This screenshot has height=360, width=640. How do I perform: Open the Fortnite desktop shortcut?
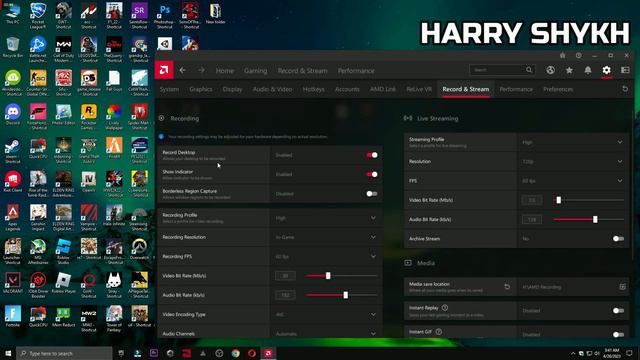pyautogui.click(x=13, y=316)
